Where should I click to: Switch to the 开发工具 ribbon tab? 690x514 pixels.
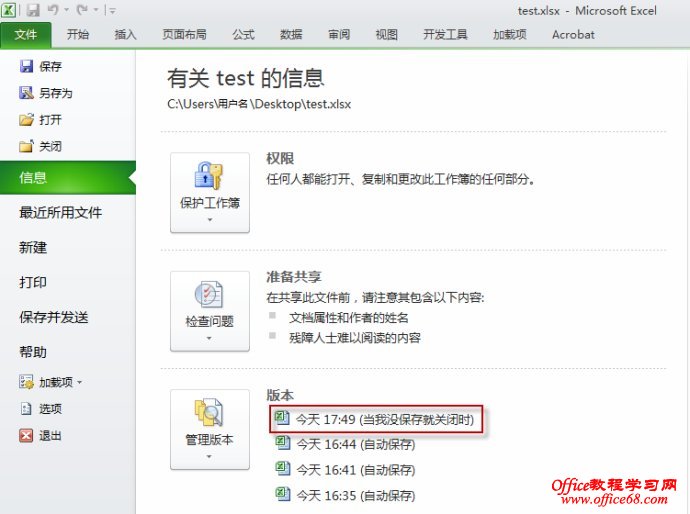(x=445, y=35)
